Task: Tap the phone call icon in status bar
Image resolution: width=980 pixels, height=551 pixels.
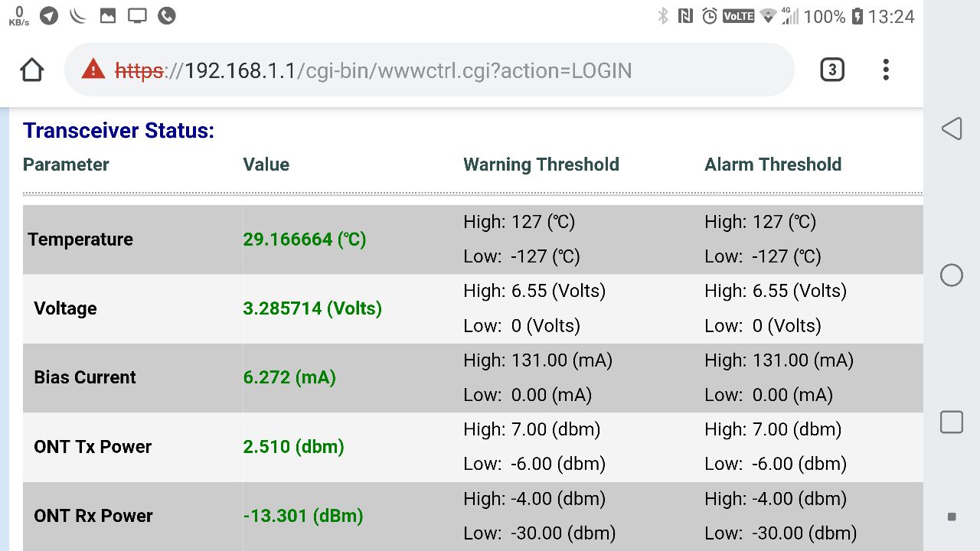Action: tap(166, 16)
